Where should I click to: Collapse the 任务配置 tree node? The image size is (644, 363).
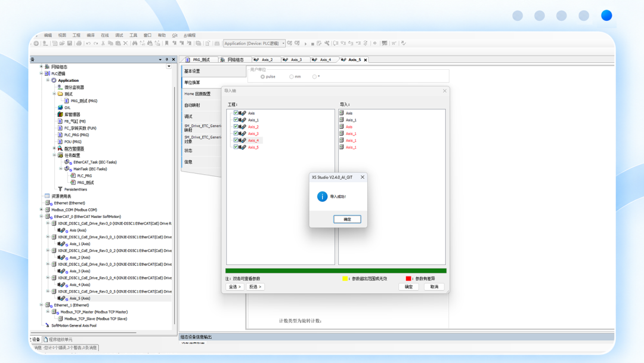[54, 155]
